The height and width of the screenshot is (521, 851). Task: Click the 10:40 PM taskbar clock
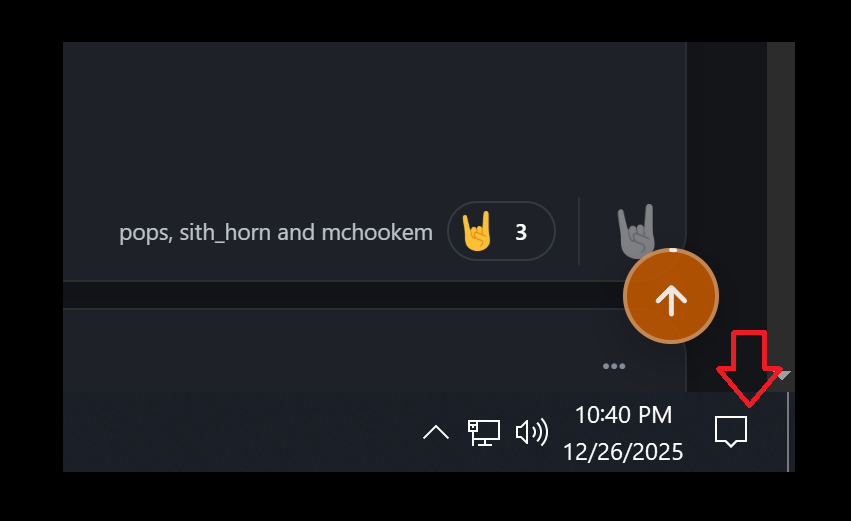623,415
